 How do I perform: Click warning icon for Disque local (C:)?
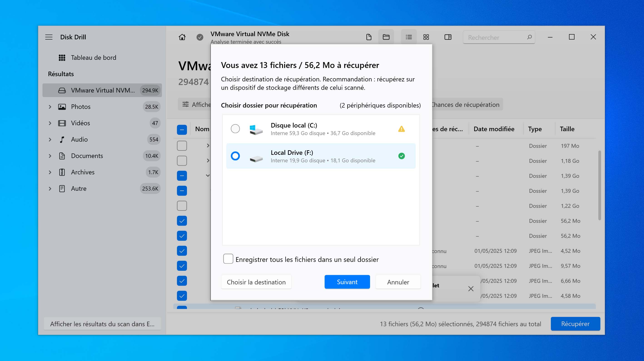[401, 129]
